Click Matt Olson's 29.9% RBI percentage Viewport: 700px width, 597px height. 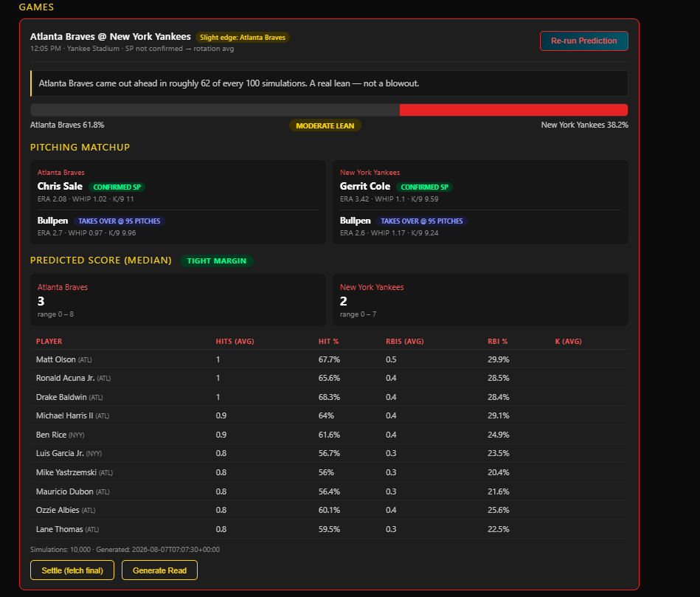[x=498, y=359]
